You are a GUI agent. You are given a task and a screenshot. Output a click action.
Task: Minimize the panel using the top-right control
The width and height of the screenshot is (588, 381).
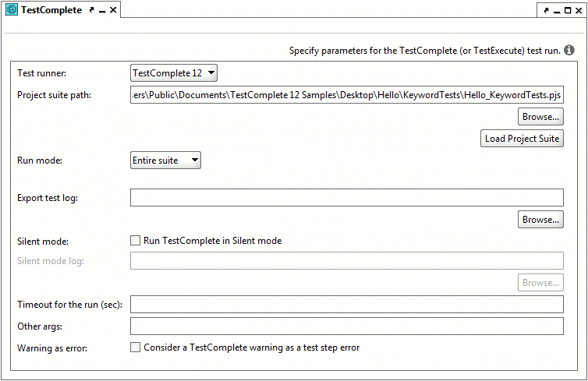click(x=557, y=11)
